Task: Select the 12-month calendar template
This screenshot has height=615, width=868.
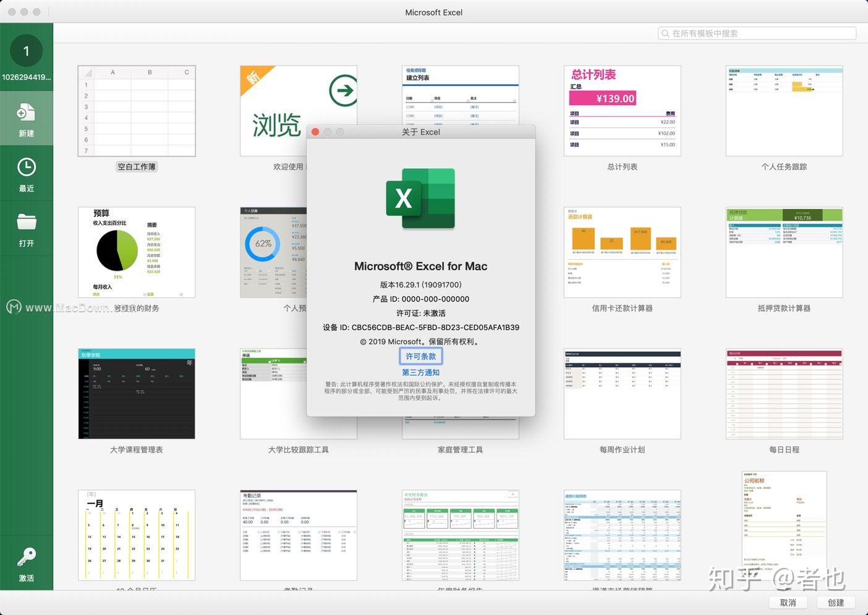Action: pyautogui.click(x=137, y=535)
